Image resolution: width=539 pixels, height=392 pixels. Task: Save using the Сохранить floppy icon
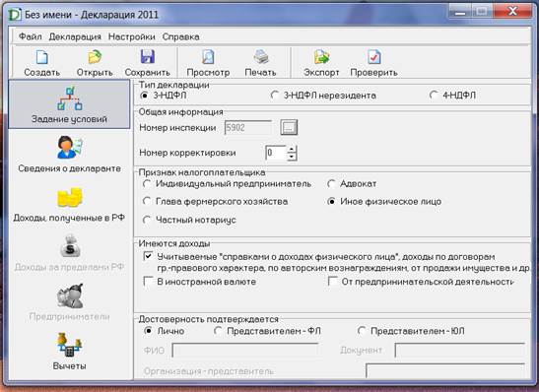pos(147,57)
